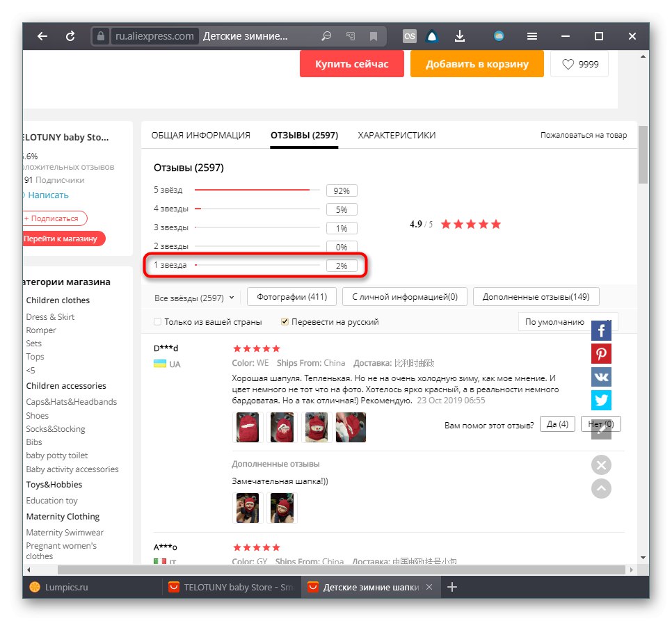Image resolution: width=672 pixels, height=621 pixels.
Task: Click the translate page icon in address bar
Action: [351, 36]
